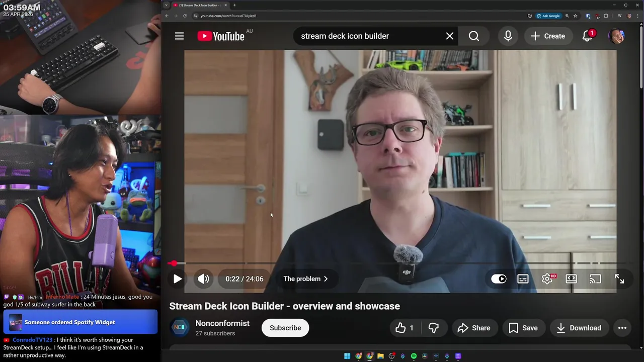Open the tab search dropdown
The height and width of the screenshot is (362, 644).
point(166,5)
